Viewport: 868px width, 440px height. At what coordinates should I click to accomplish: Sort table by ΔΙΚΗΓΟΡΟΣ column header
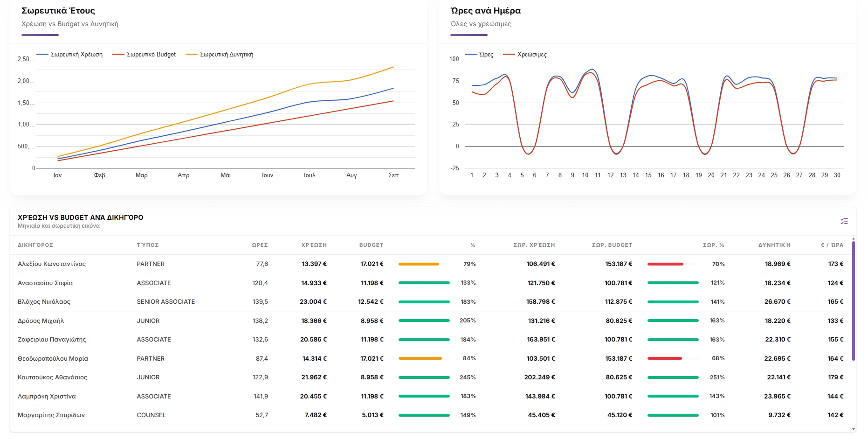point(35,245)
